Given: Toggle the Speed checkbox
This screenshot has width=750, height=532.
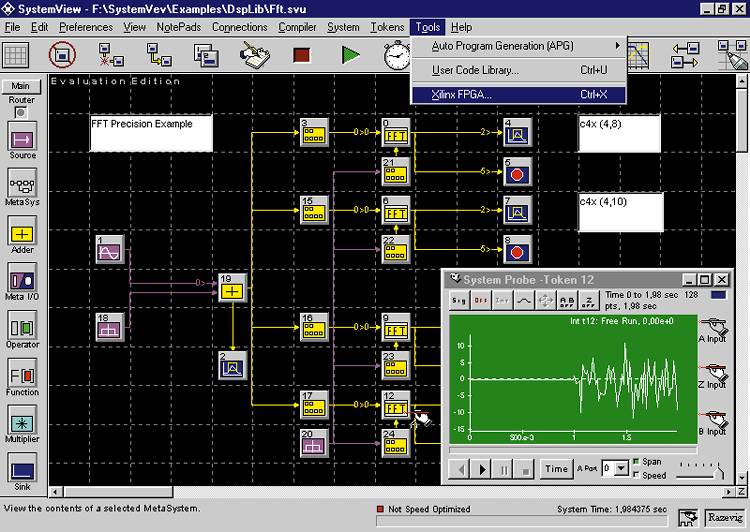Looking at the screenshot, I should point(636,475).
